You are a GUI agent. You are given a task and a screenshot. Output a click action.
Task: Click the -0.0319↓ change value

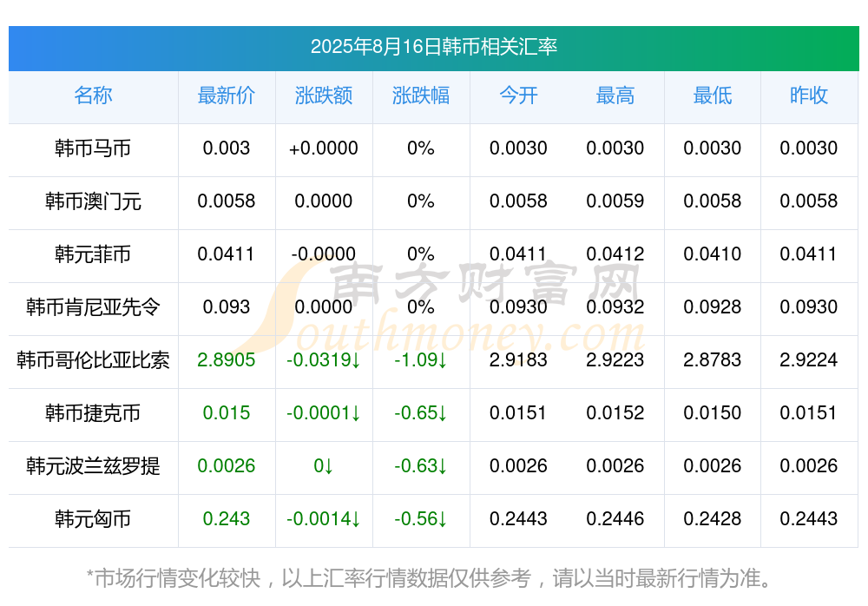coord(323,360)
